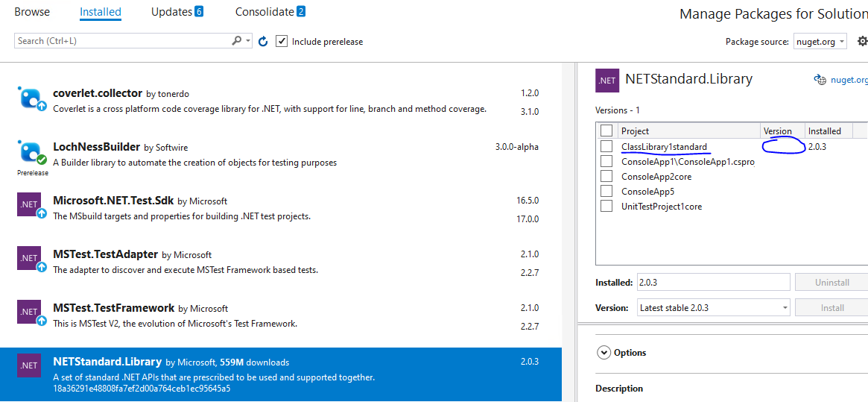Switch to the Updates tab

pos(177,12)
